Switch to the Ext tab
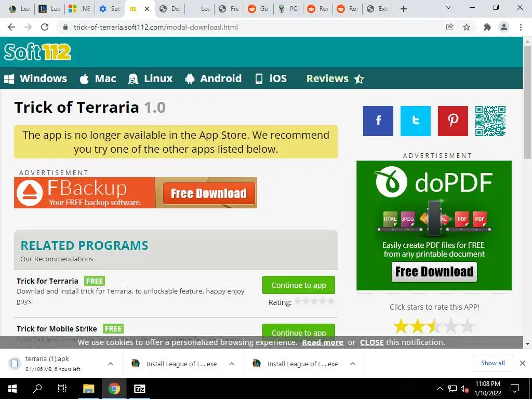532x399 pixels. tap(377, 9)
